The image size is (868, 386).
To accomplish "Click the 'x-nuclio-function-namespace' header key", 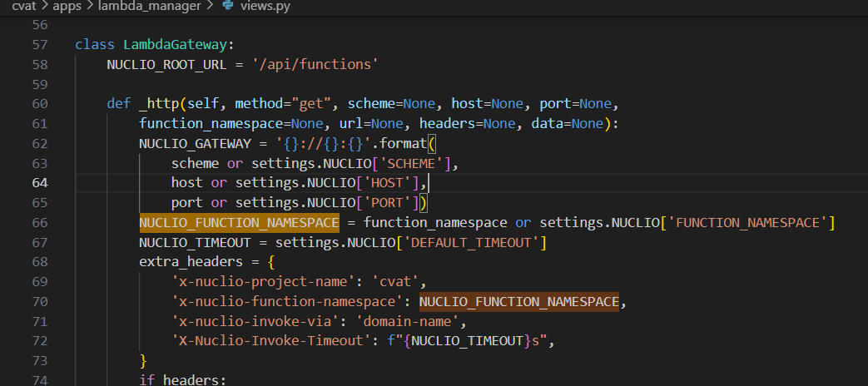I will [287, 302].
